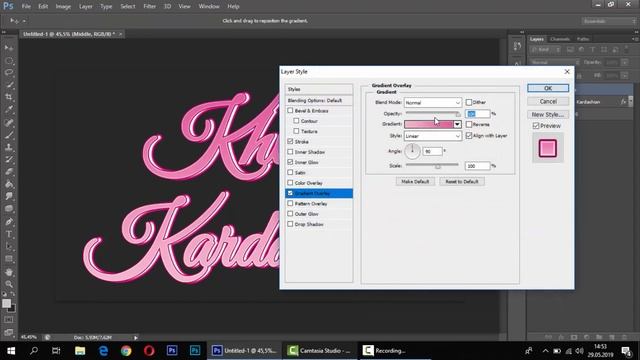The image size is (640, 360).
Task: Open the gradient Style dropdown
Action: tap(433, 136)
